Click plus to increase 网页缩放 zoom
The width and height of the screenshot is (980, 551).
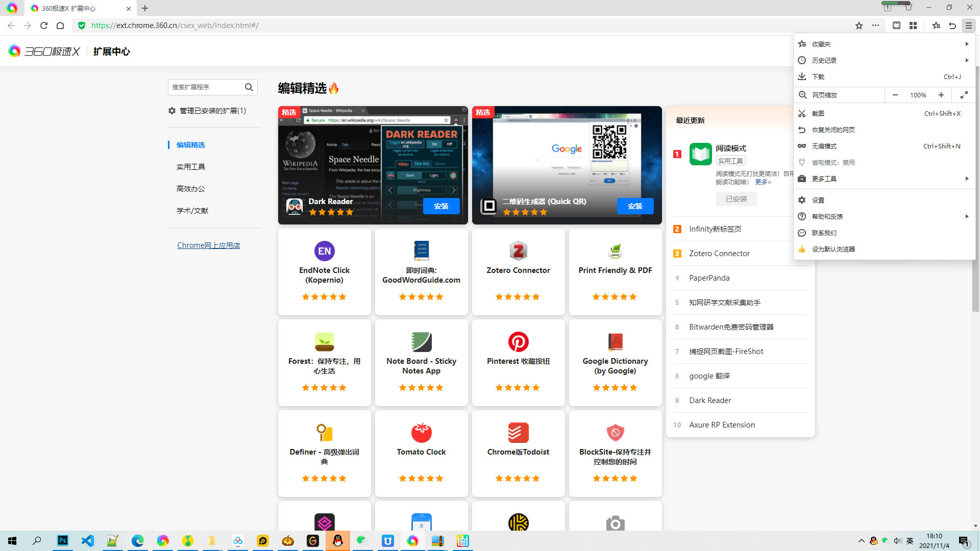(942, 95)
